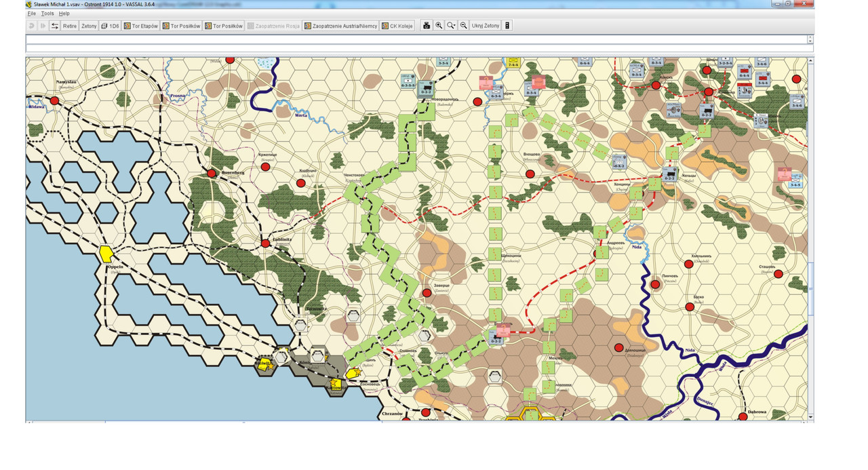Select the 0-X-2 unit counter
The width and height of the screenshot is (868, 470).
618,161
